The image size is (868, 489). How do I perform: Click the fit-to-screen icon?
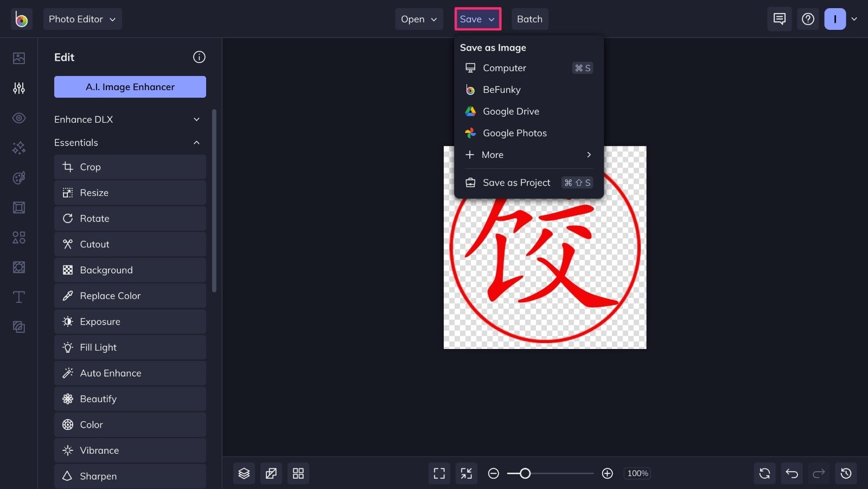tap(439, 473)
